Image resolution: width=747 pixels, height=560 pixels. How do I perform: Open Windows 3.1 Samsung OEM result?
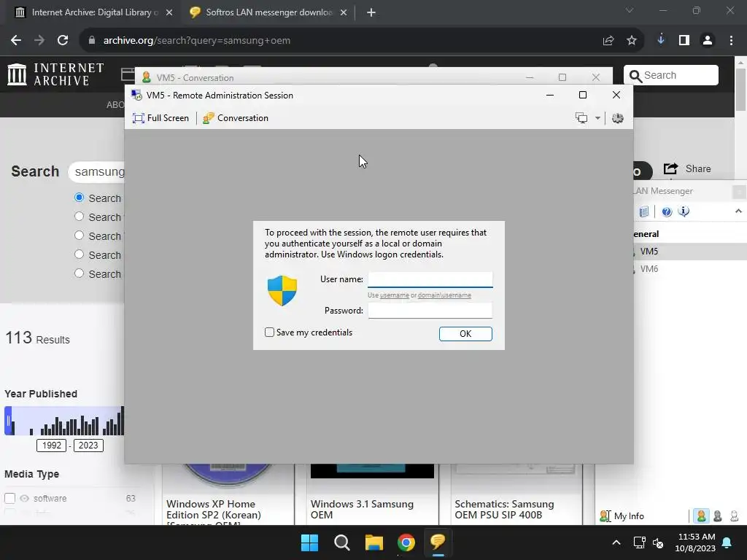pos(362,509)
